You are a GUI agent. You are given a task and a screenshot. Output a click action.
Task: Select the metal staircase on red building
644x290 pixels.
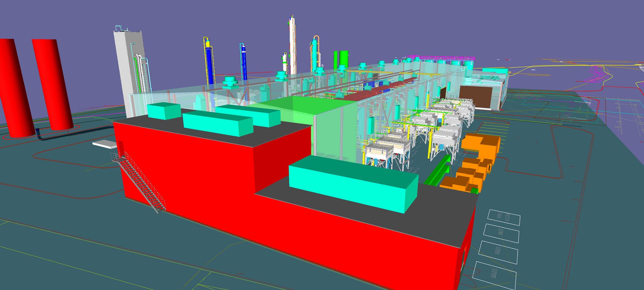pos(138,181)
